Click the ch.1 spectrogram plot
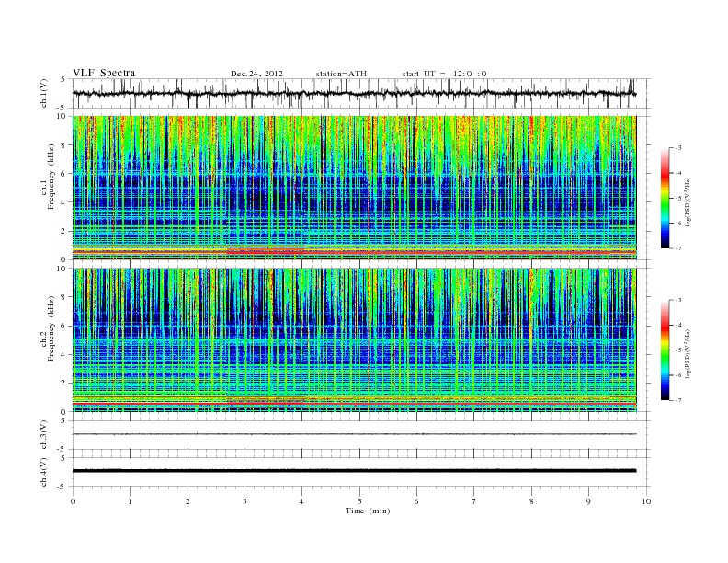 point(355,188)
